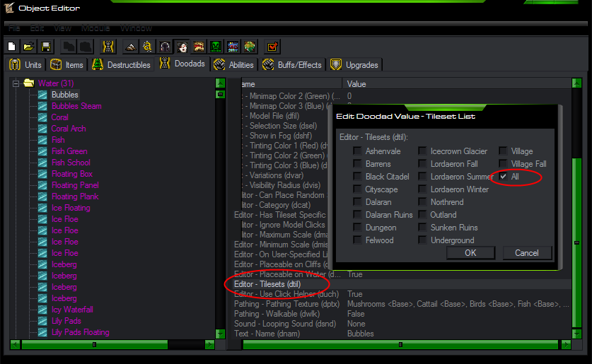Screen dimensions: 592x364
Task: Click the New file toolbar icon
Action: (12, 47)
